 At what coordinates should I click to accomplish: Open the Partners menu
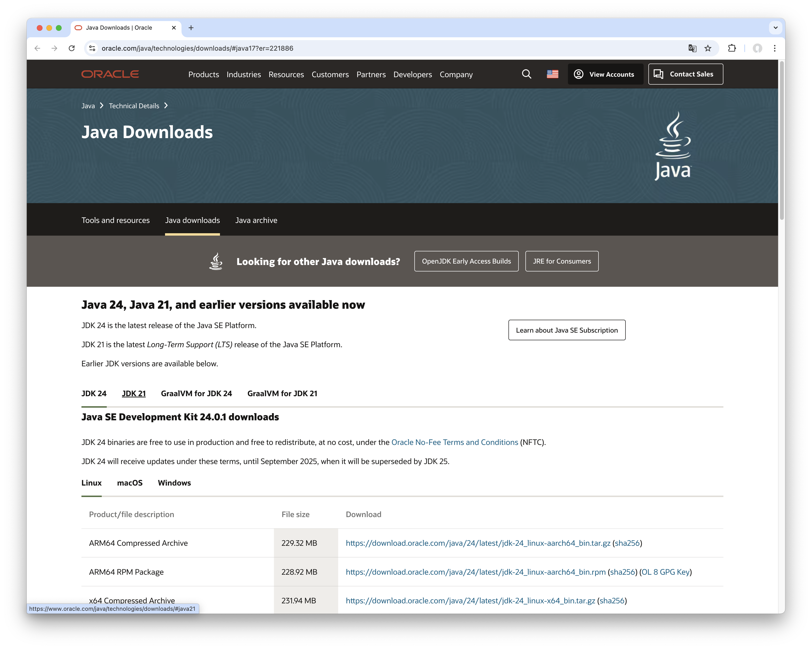[x=371, y=75]
